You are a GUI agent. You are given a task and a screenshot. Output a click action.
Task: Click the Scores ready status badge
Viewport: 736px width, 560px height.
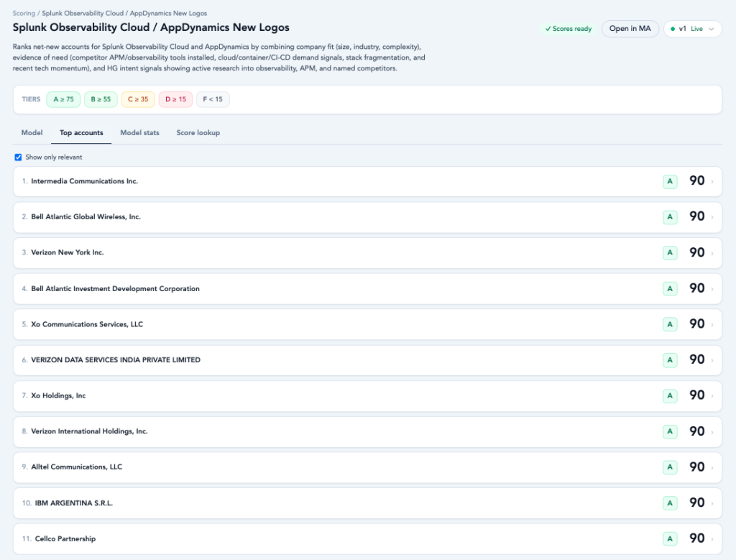point(568,29)
